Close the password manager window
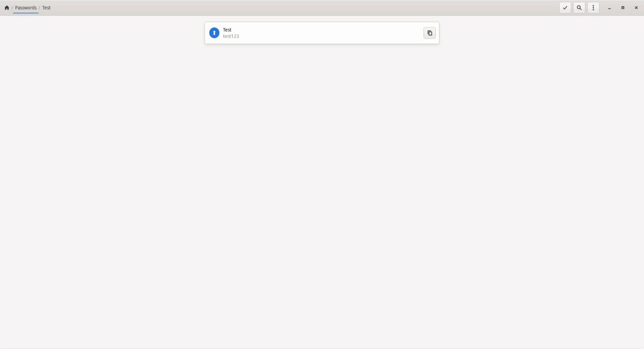The width and height of the screenshot is (644, 349). (636, 8)
